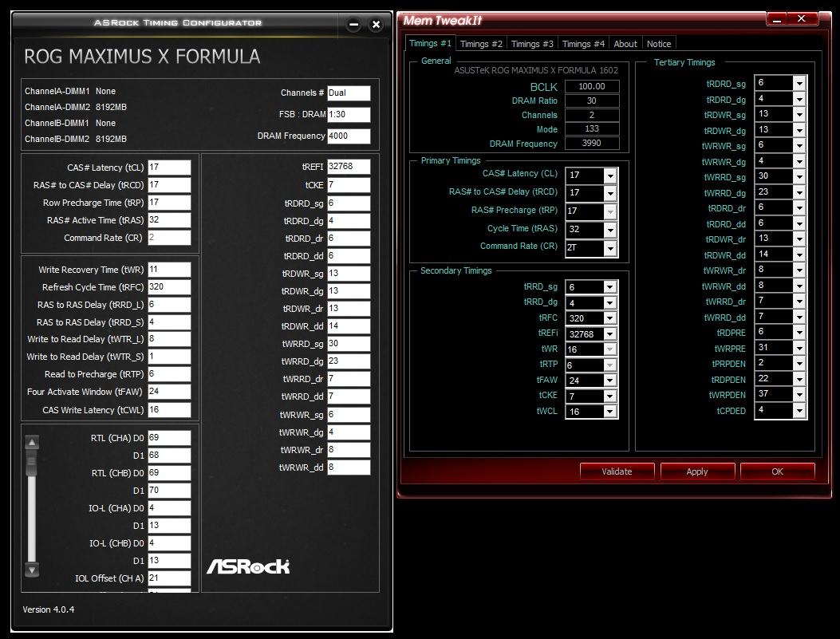Close the Mem TweakIt window
The width and height of the screenshot is (840, 639).
point(802,18)
